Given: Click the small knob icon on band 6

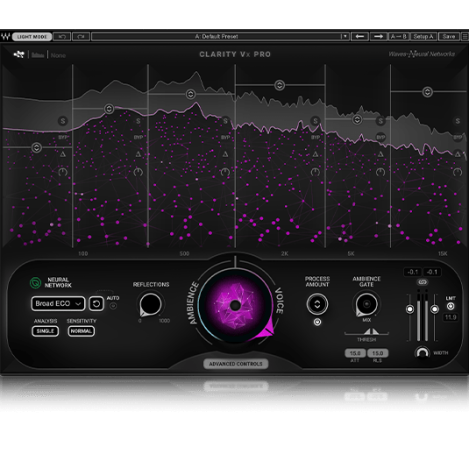Looking at the screenshot, I should 458,172.
